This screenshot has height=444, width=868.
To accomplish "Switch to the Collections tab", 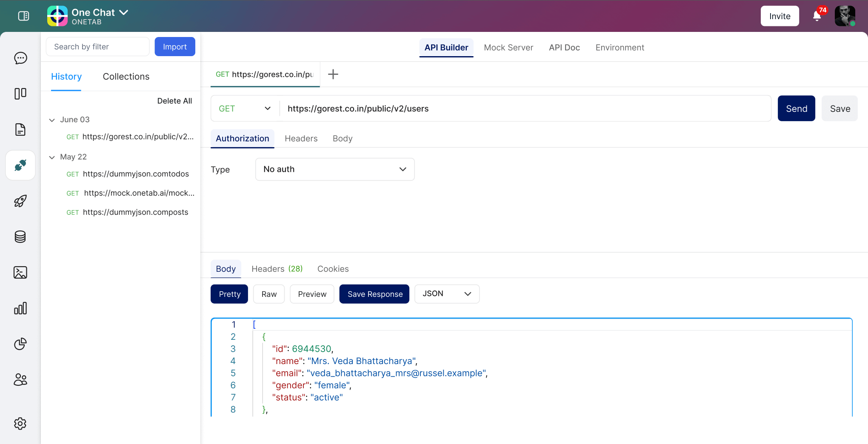I will 126,77.
